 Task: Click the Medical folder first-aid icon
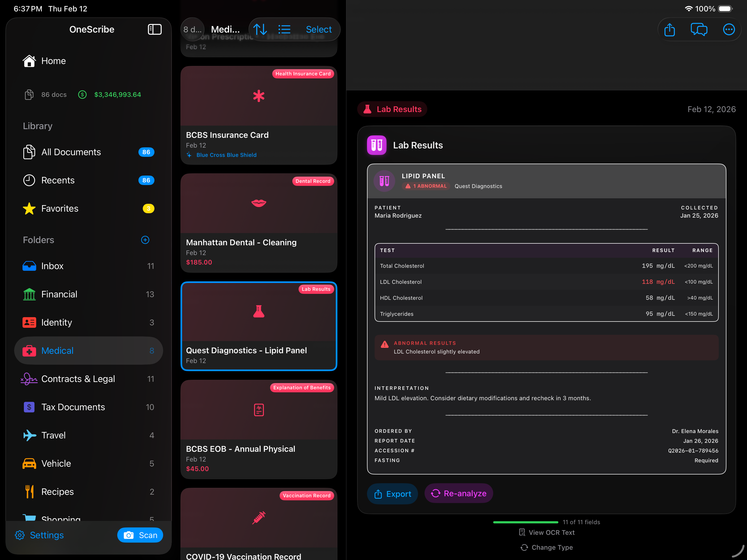pos(29,351)
